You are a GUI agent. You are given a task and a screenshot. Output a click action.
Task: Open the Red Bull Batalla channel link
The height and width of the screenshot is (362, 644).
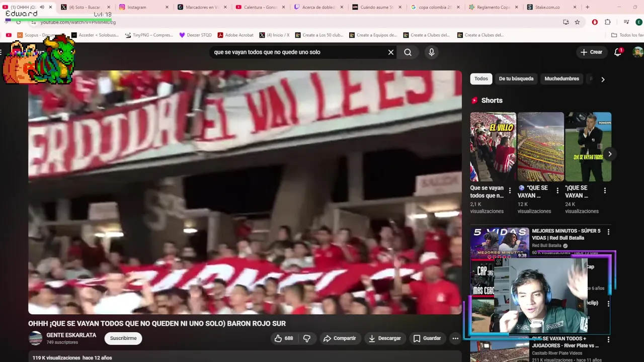tap(546, 246)
